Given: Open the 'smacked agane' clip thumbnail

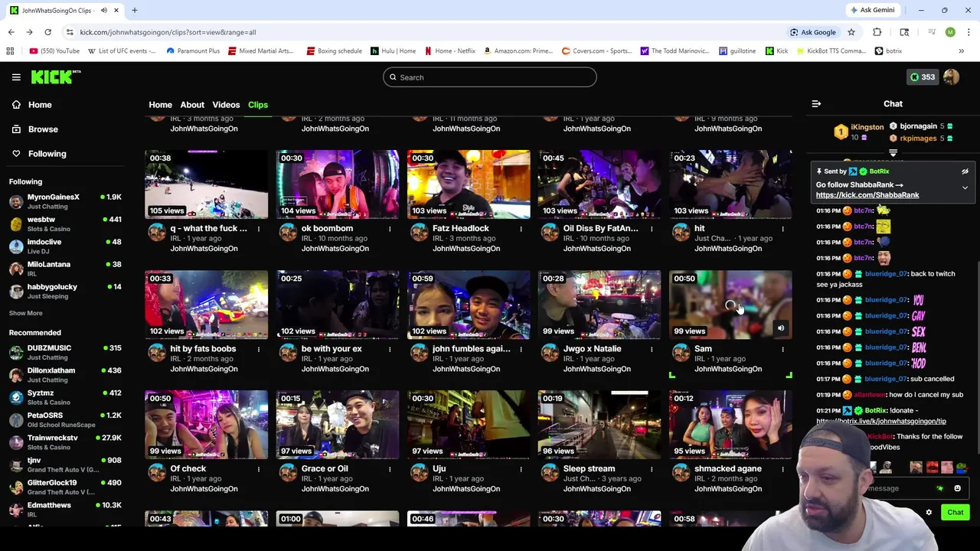Looking at the screenshot, I should click(730, 425).
